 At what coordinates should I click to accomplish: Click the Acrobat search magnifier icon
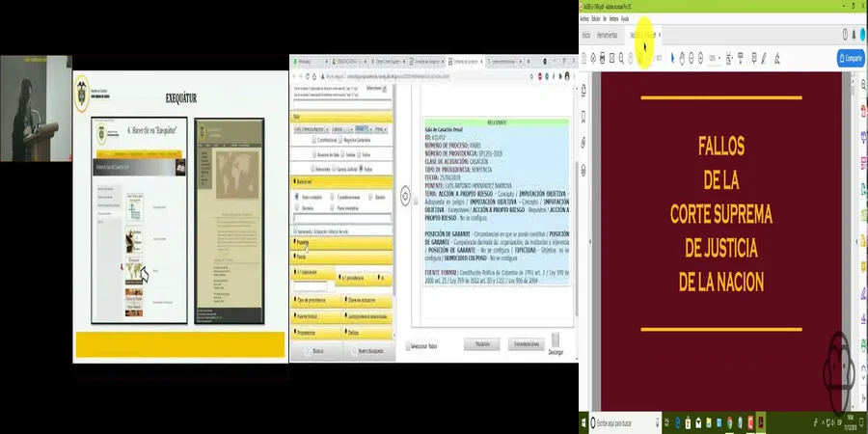coord(621,58)
